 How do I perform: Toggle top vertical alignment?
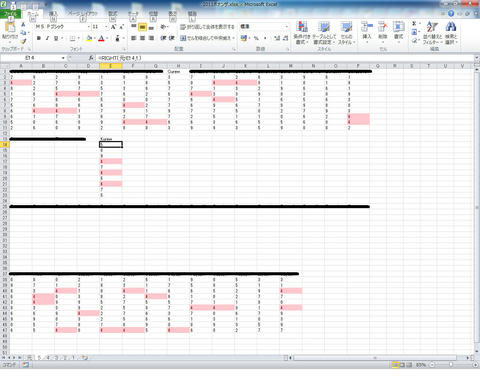click(x=134, y=27)
